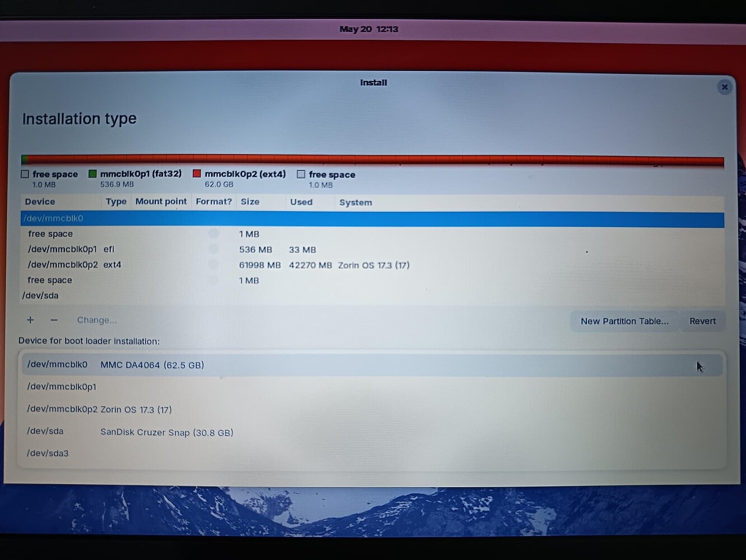Viewport: 746px width, 560px height.
Task: Click the green mmcblk0p1 fat32 legend swatch
Action: point(93,174)
